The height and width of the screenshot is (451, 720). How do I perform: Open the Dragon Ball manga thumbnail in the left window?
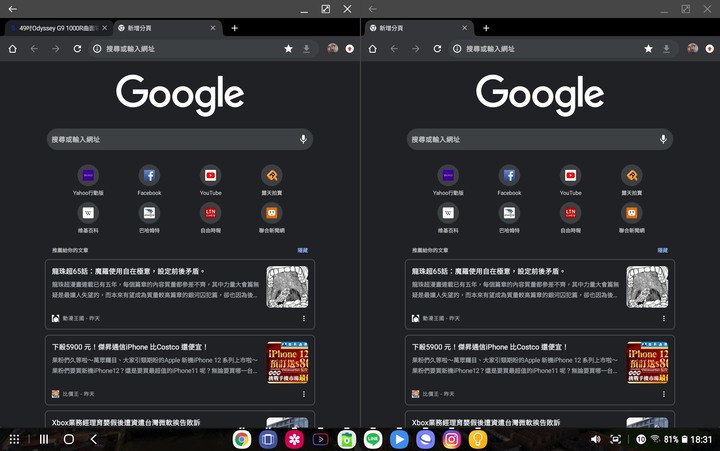point(287,287)
